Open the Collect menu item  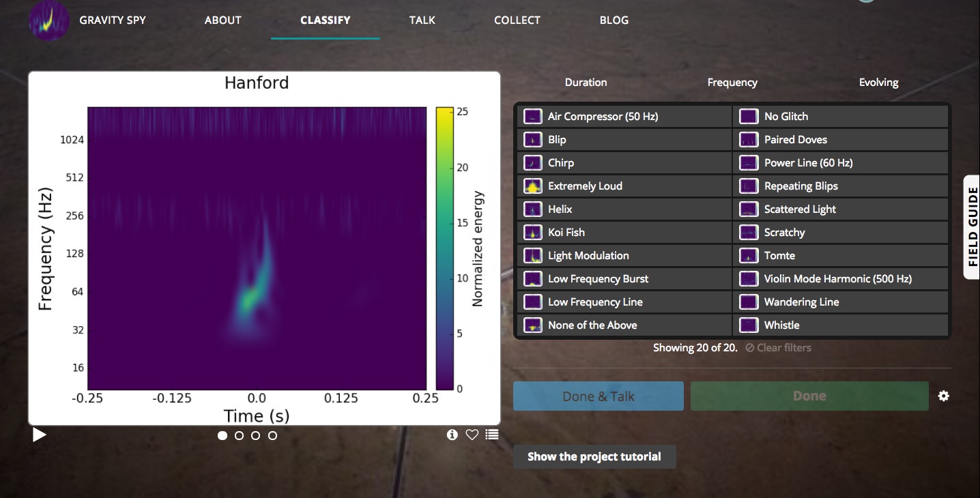tap(517, 20)
